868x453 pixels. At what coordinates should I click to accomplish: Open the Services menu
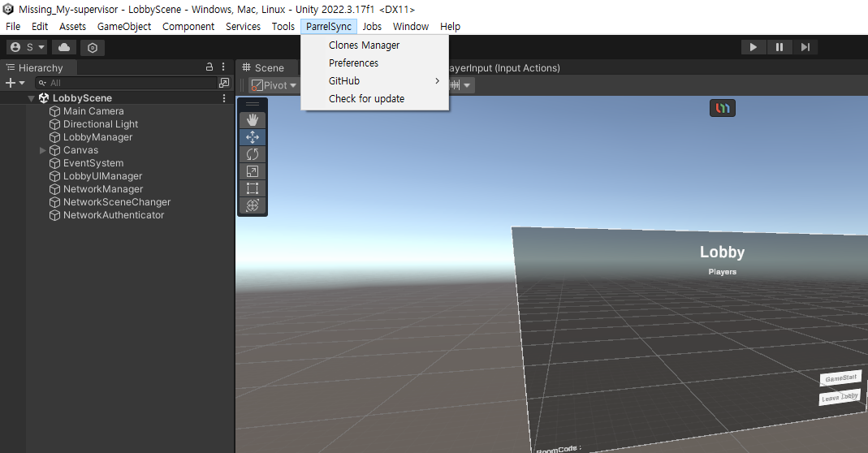[x=243, y=27]
